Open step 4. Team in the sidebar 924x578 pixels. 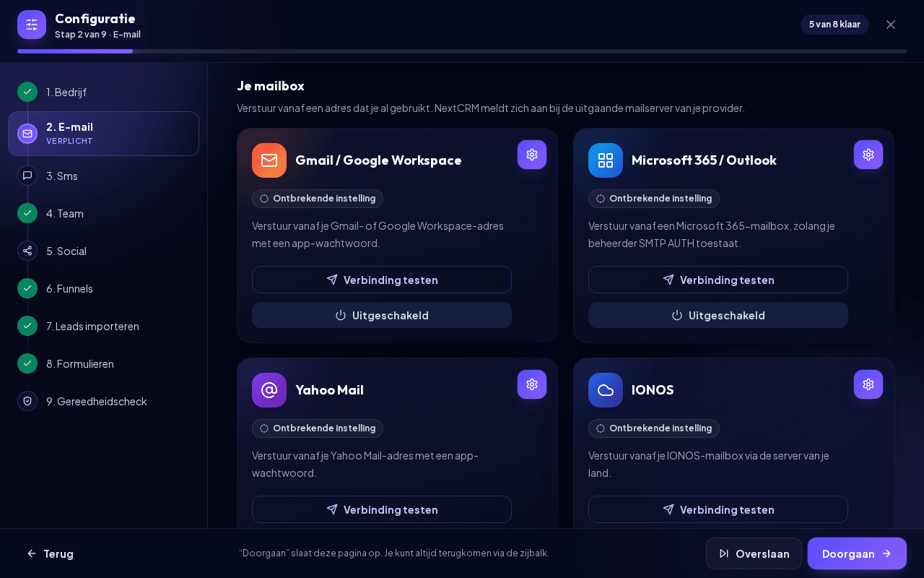103,213
